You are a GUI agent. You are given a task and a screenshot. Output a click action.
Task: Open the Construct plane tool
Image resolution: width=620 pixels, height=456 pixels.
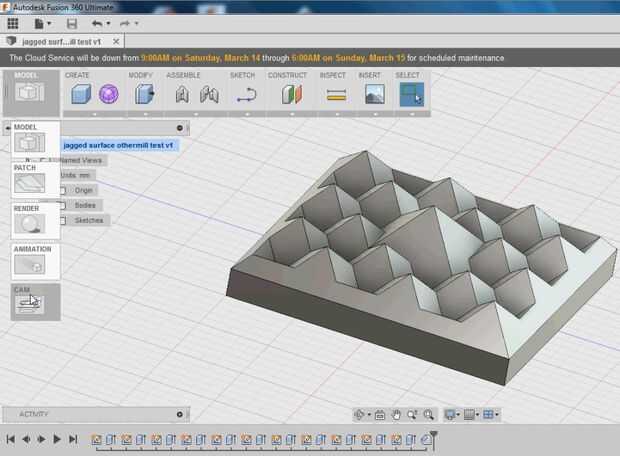point(290,94)
